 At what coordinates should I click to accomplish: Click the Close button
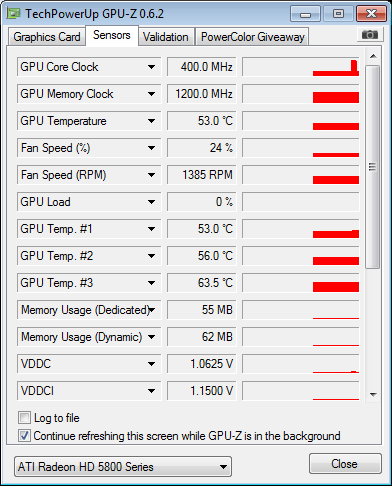coord(345,464)
